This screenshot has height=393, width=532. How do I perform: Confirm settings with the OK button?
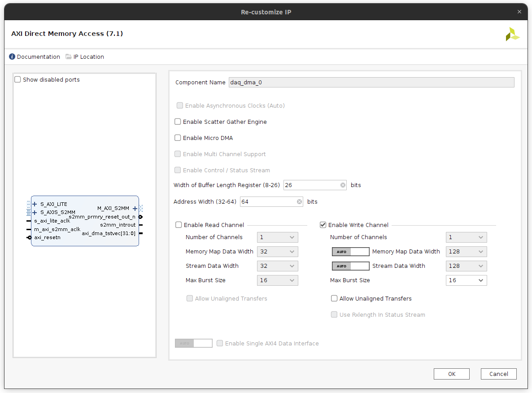click(451, 374)
